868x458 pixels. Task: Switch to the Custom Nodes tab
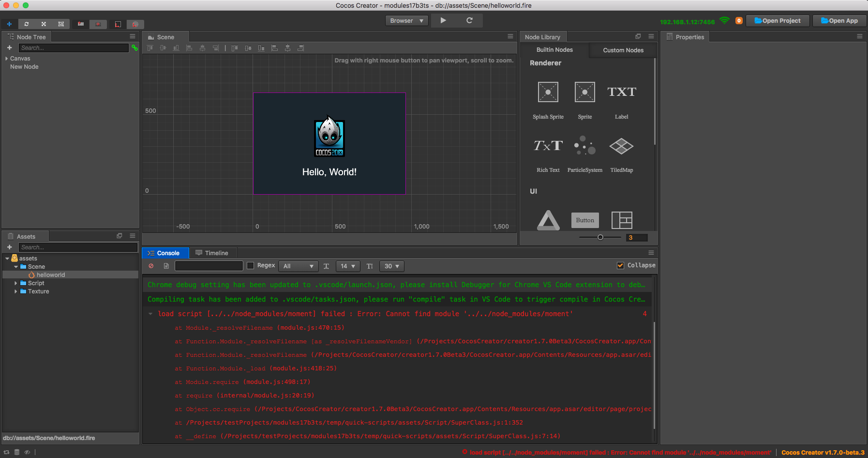(623, 50)
